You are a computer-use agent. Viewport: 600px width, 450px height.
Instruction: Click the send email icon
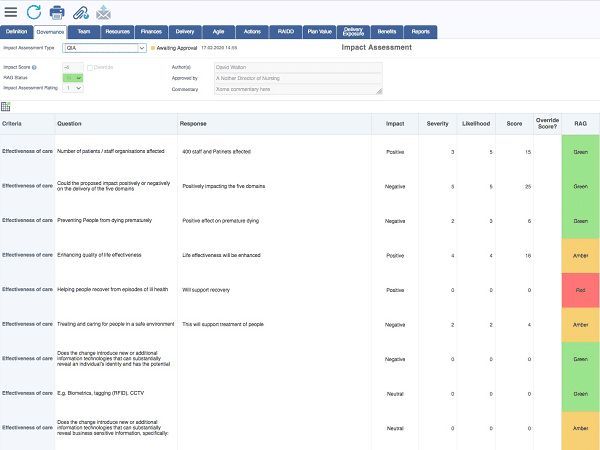(103, 13)
